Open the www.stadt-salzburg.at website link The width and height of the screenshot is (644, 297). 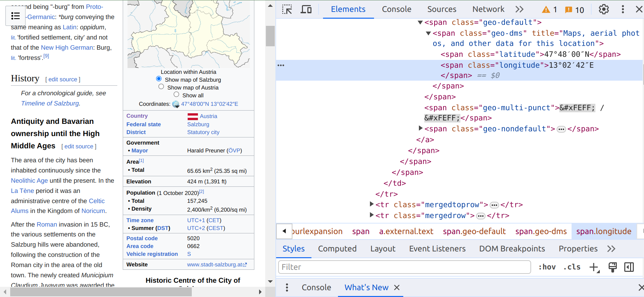click(x=217, y=265)
